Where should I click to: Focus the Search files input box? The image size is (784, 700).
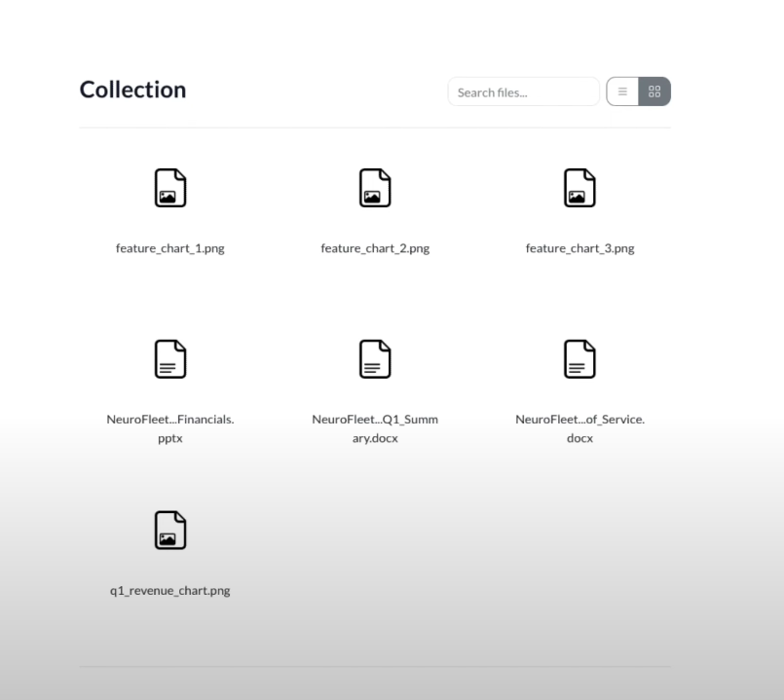pos(523,92)
